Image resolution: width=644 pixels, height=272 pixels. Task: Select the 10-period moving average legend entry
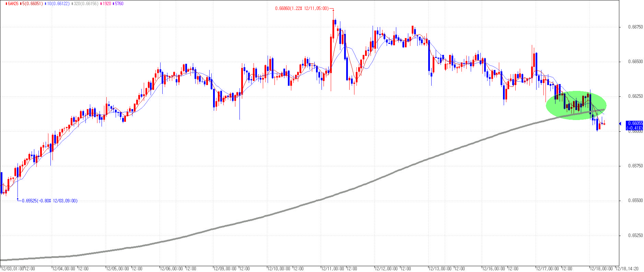[58, 4]
